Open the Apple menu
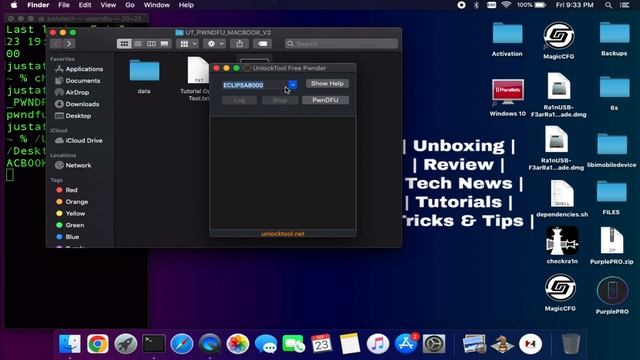This screenshot has width=640, height=360. click(x=13, y=5)
